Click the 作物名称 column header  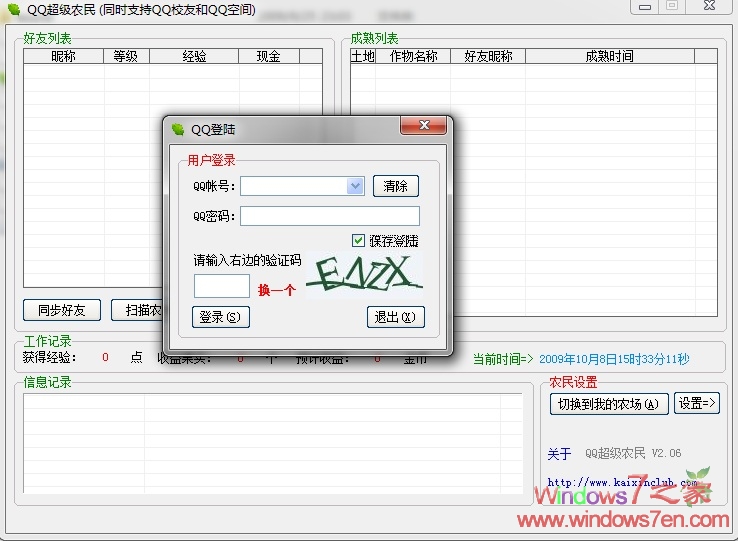click(413, 57)
